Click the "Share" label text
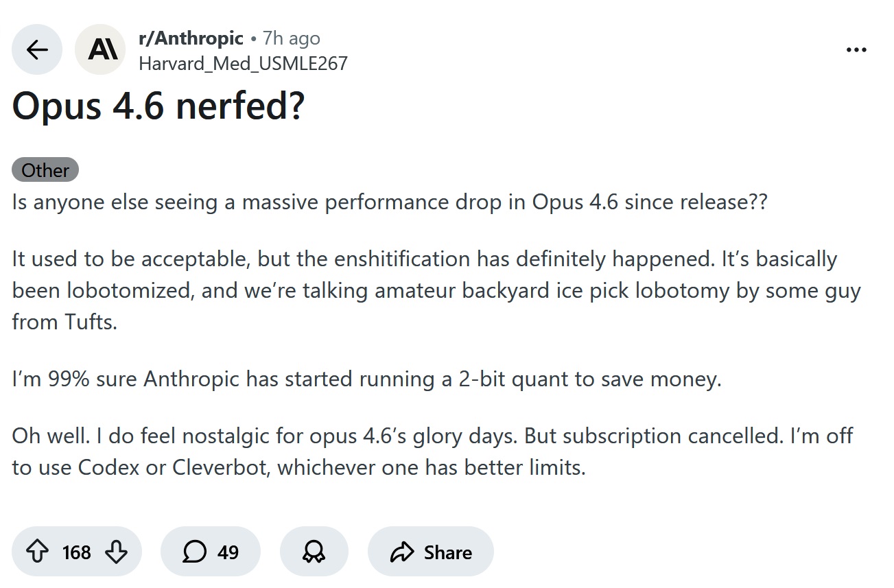This screenshot has width=894, height=588. click(x=447, y=552)
